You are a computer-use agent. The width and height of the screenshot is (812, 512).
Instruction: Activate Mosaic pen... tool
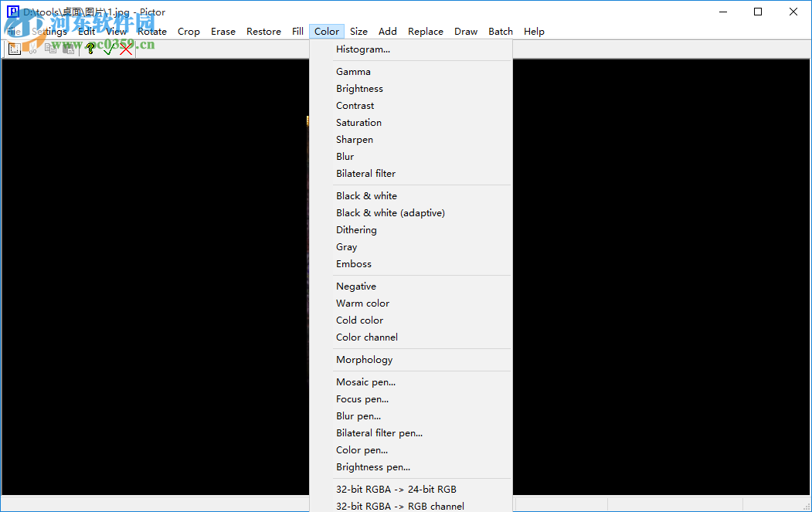pos(411,382)
